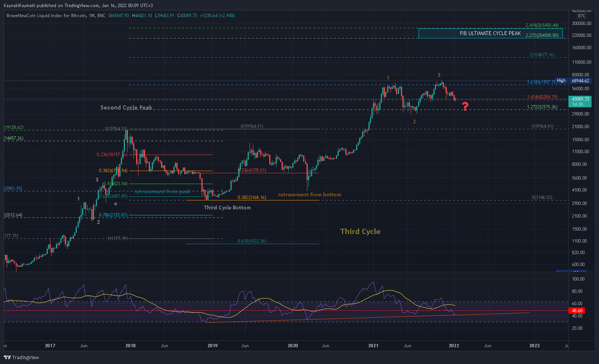Select the large Third Cycle text label
The width and height of the screenshot is (599, 364).
[x=360, y=231]
